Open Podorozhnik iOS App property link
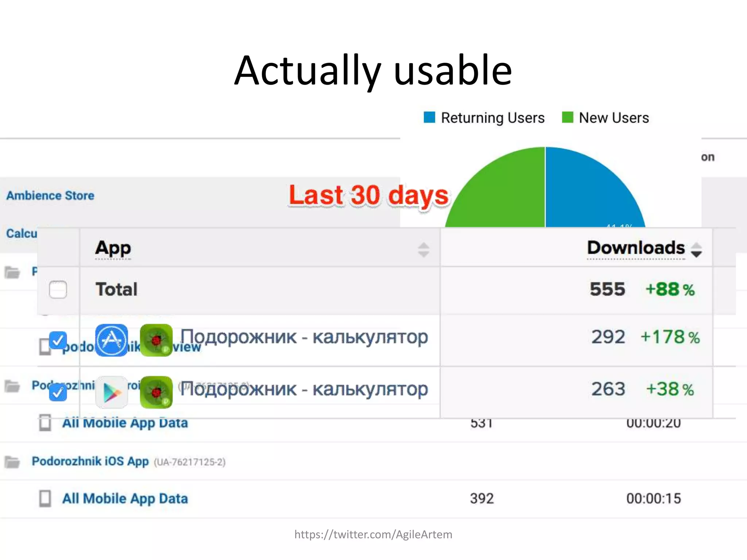Image resolution: width=747 pixels, height=560 pixels. pyautogui.click(x=90, y=461)
